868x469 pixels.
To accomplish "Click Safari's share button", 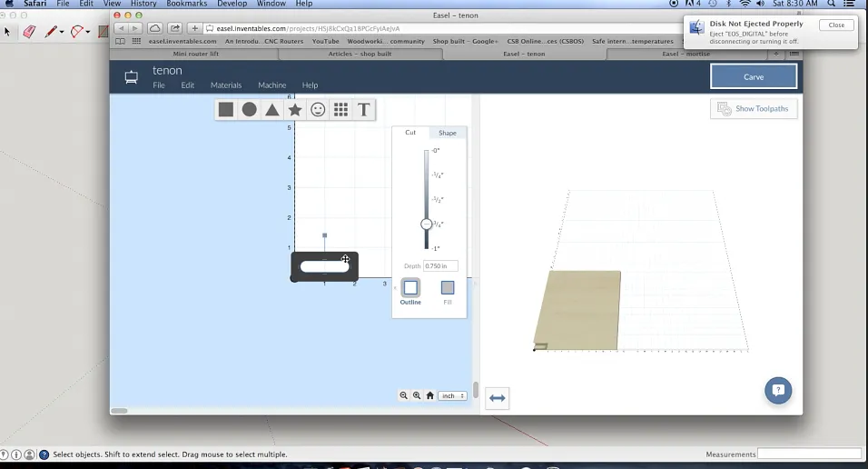I will 175,28.
